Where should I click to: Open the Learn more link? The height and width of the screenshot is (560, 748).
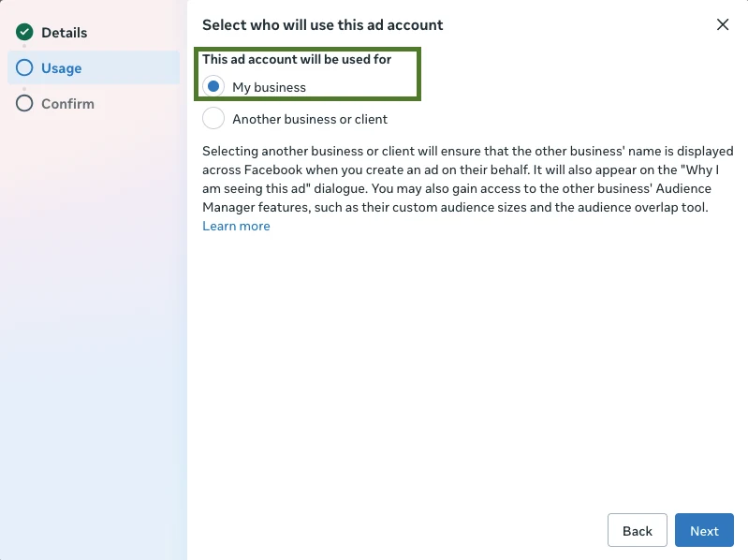click(x=236, y=226)
